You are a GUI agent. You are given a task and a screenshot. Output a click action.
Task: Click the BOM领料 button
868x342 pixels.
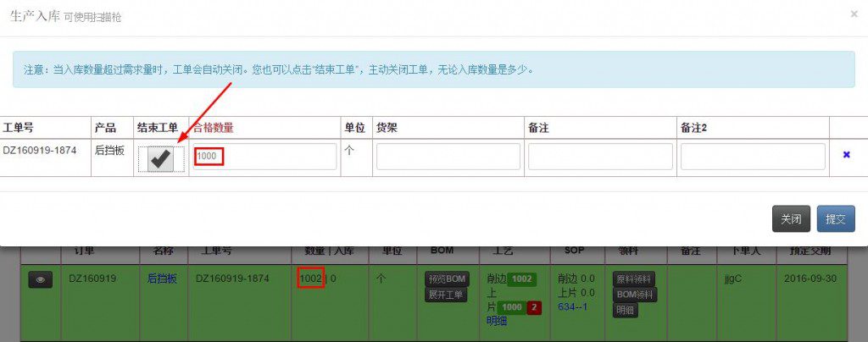(x=634, y=294)
